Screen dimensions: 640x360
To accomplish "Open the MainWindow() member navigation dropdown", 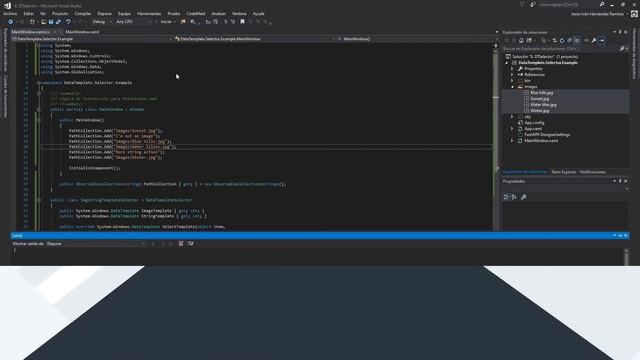I will pyautogui.click(x=418, y=39).
